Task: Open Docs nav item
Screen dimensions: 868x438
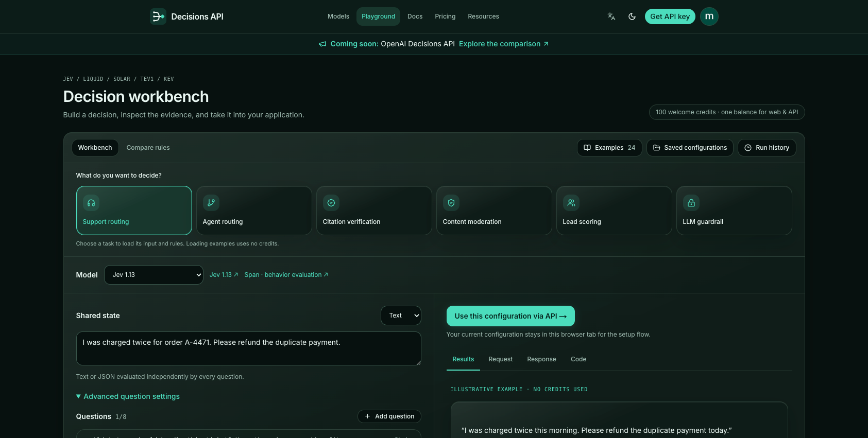Action: [x=415, y=16]
